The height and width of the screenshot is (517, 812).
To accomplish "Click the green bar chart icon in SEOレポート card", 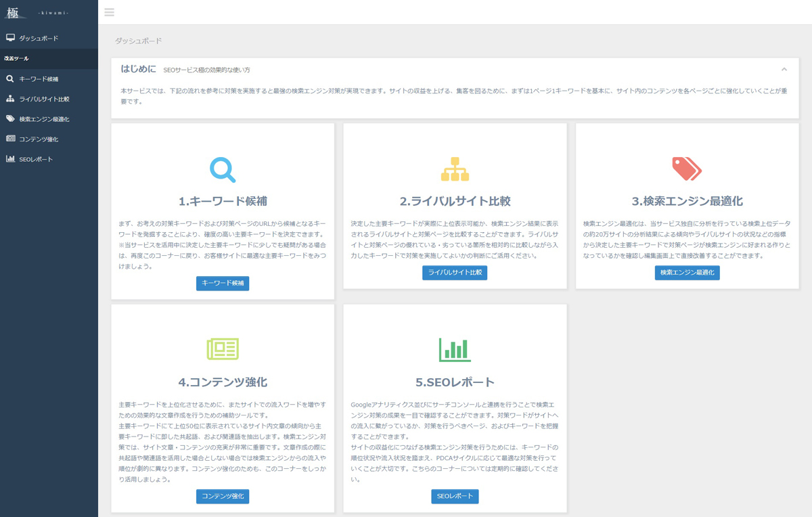I will (455, 349).
